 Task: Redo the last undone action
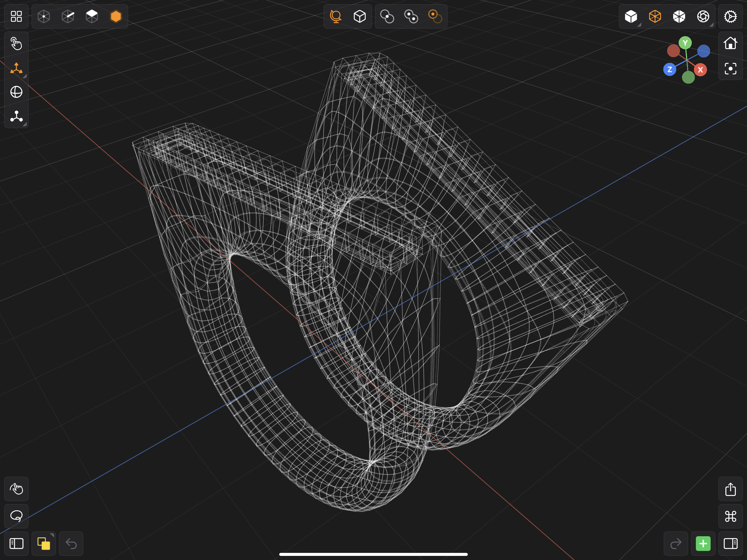pyautogui.click(x=676, y=543)
